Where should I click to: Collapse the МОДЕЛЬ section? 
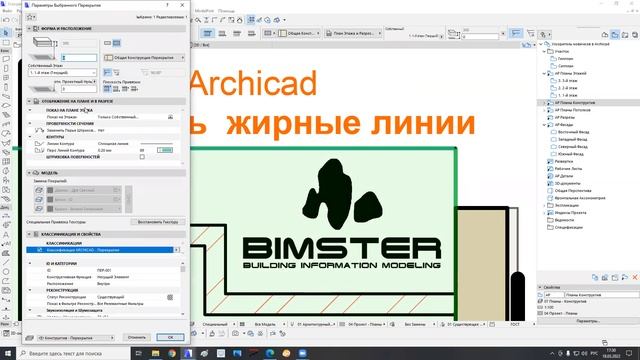pyautogui.click(x=29, y=173)
